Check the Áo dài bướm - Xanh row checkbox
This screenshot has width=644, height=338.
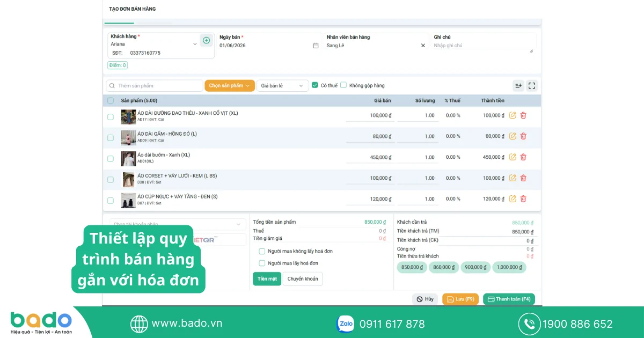111,159
